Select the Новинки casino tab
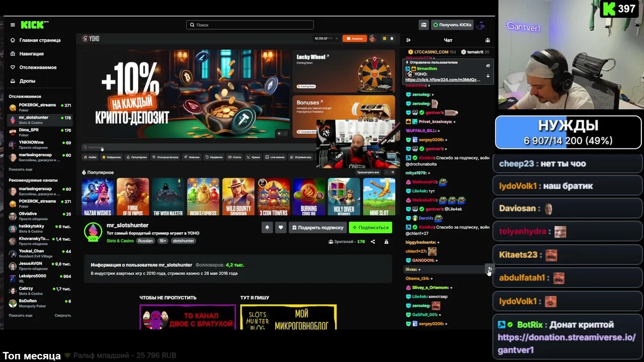This screenshot has height=362, width=644. [192, 157]
